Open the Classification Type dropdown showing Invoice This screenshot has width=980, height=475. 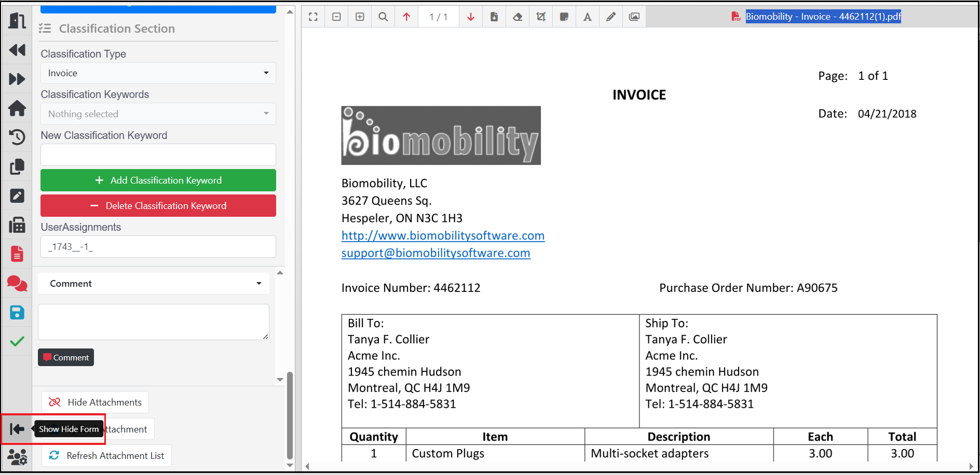(x=158, y=73)
